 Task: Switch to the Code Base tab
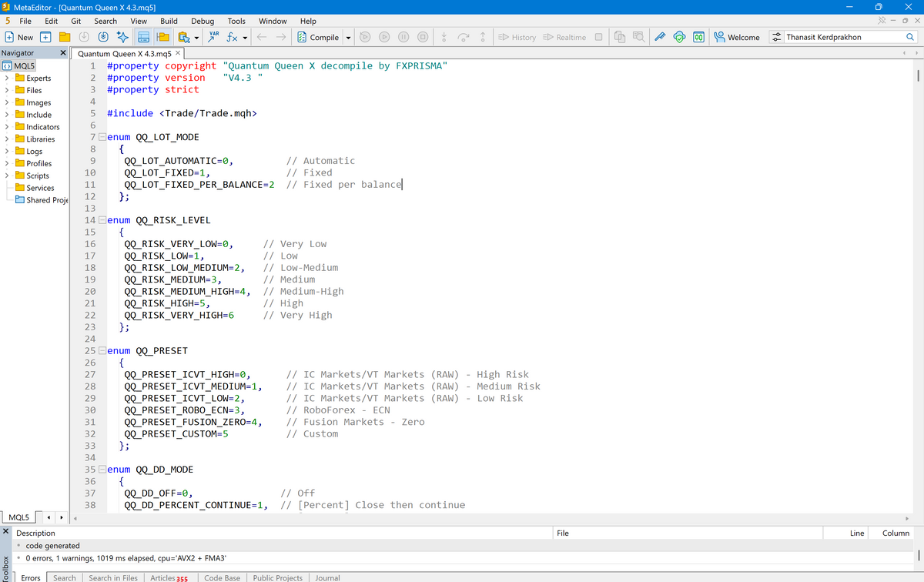(222, 577)
